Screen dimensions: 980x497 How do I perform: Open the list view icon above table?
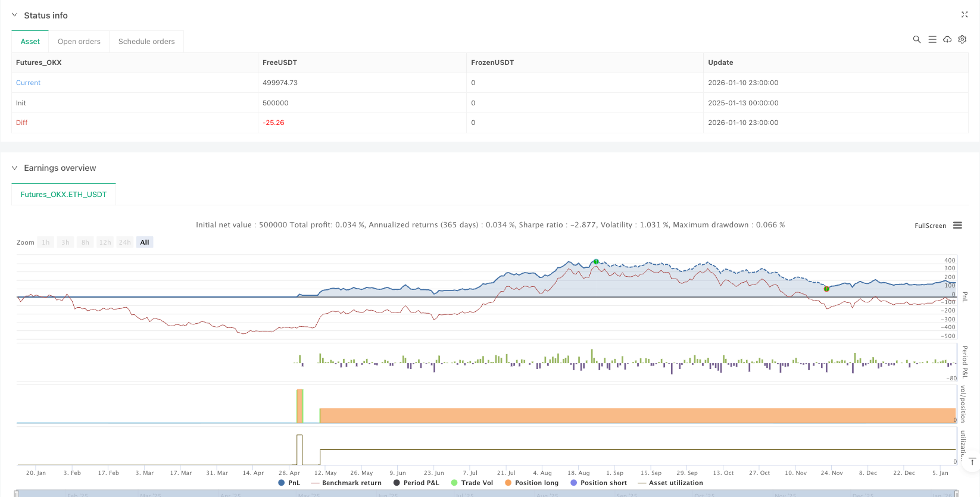pos(932,39)
